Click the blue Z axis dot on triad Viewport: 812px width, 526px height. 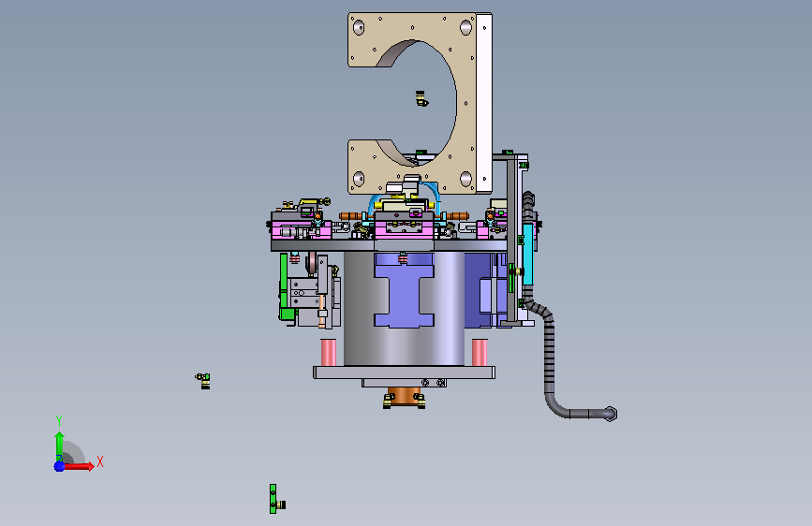tap(59, 466)
